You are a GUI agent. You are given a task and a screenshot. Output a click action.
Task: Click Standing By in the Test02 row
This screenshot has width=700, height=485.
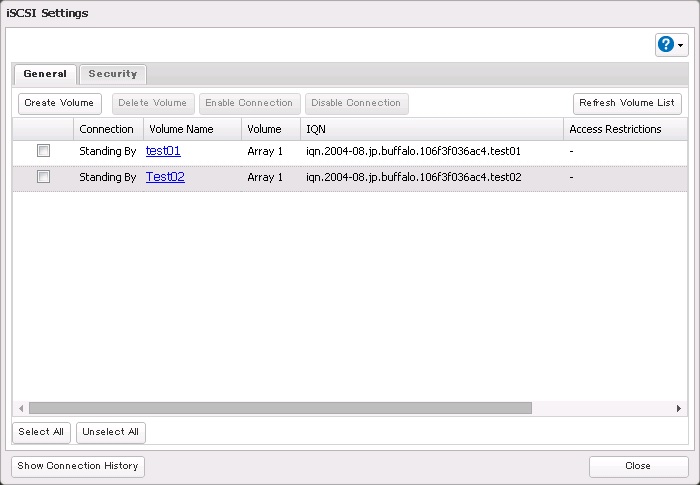(108, 177)
